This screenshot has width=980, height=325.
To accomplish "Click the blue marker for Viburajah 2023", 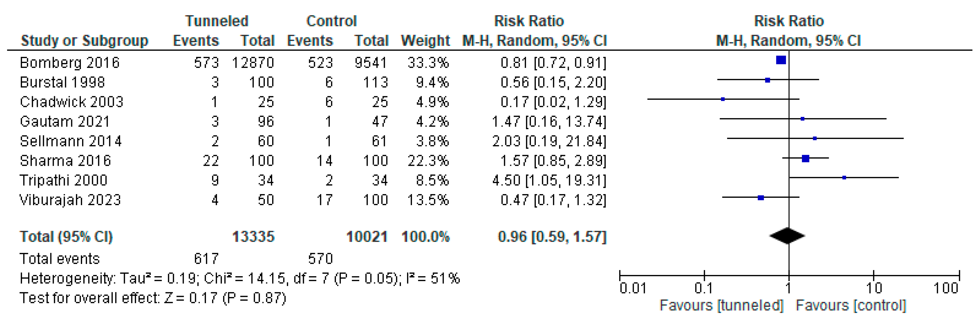I will click(x=761, y=198).
